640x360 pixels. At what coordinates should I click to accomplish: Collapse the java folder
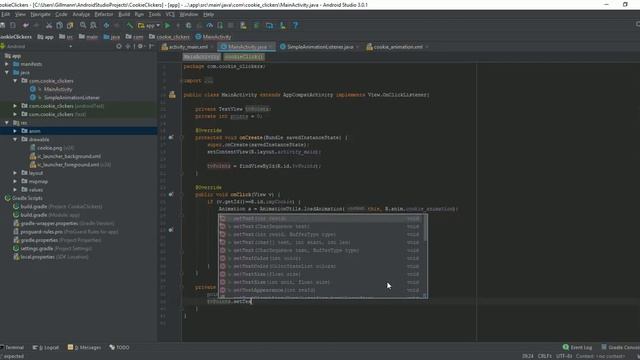[7, 72]
